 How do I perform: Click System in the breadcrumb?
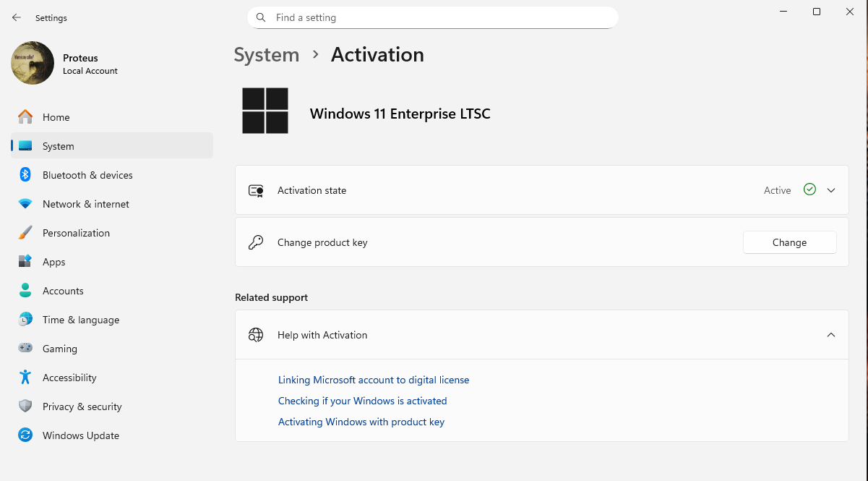click(266, 55)
